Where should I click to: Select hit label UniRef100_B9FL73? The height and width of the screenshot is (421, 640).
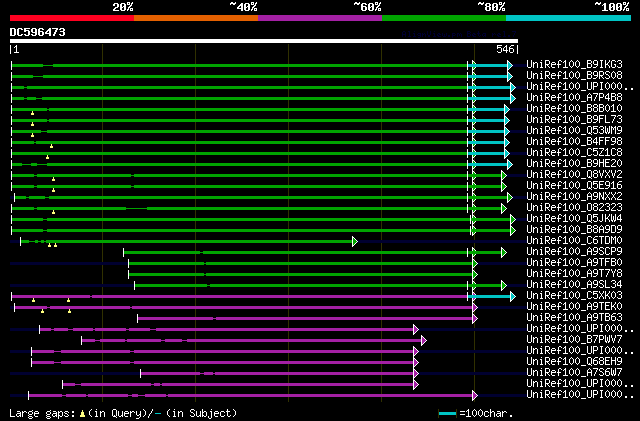tap(574, 120)
